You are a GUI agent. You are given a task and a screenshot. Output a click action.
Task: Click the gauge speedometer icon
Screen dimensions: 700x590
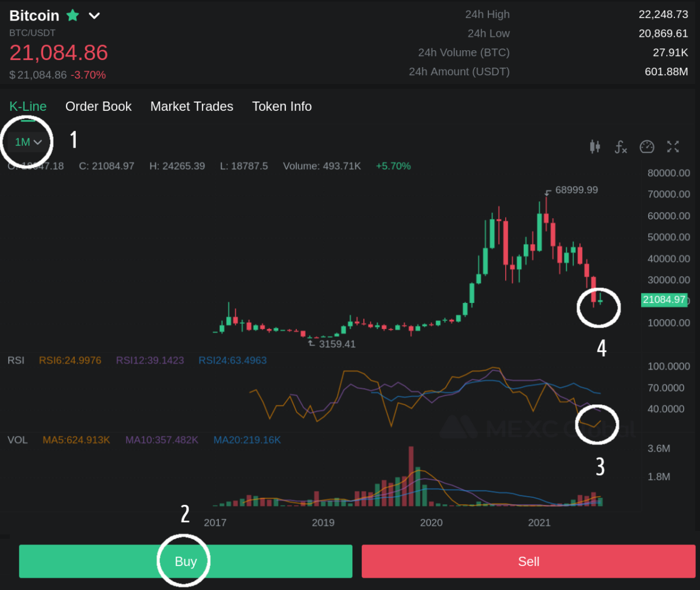[647, 146]
